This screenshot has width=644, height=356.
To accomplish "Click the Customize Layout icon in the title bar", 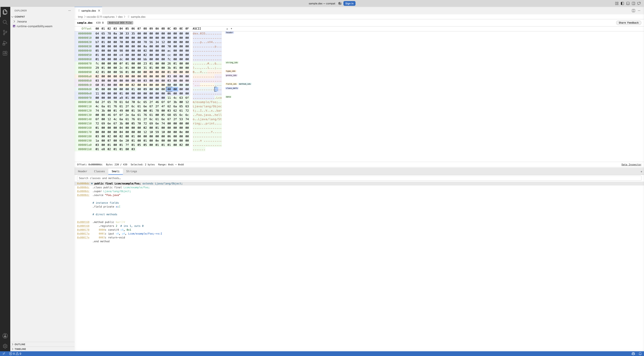I will coord(617,4).
